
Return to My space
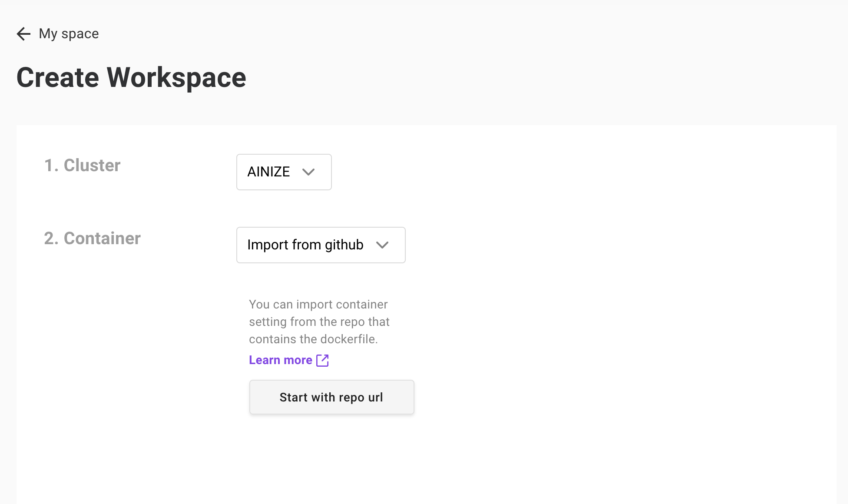pyautogui.click(x=68, y=33)
